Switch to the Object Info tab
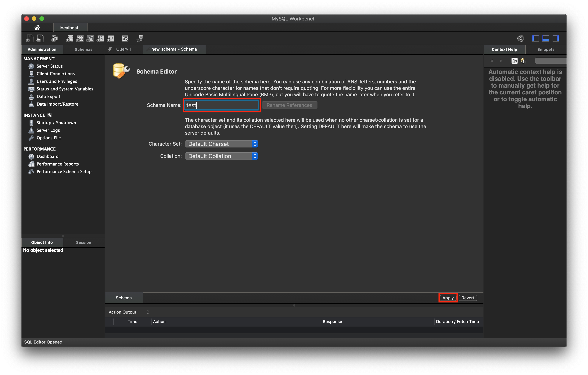The image size is (588, 375). tap(42, 242)
